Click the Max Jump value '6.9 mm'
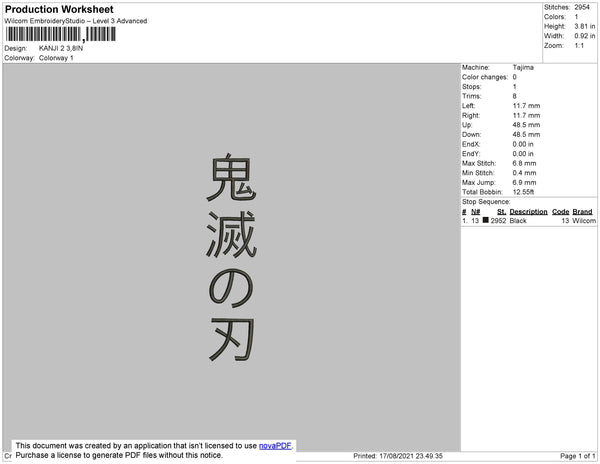Viewport: 600px width, 464px height. (x=524, y=182)
